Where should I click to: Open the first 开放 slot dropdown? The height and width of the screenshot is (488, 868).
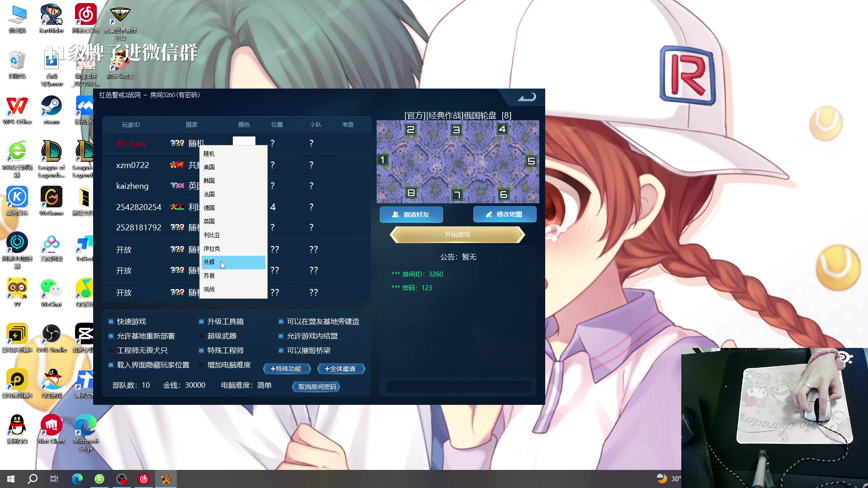124,250
